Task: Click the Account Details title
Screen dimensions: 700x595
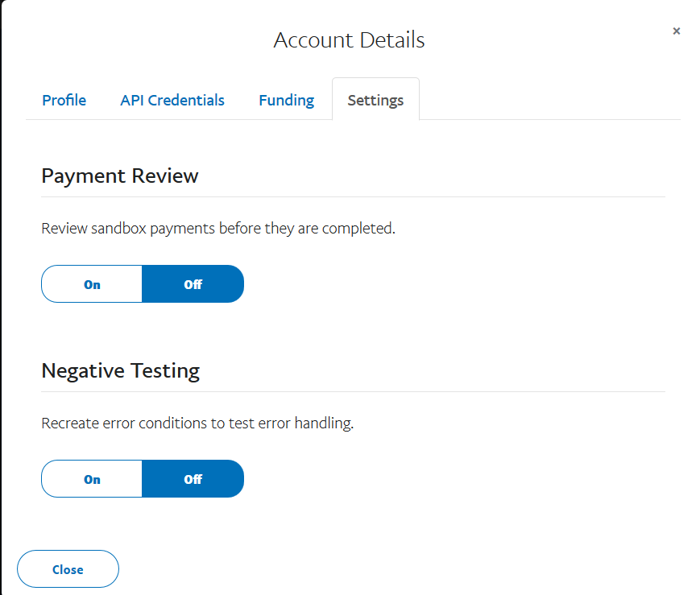Action: coord(349,40)
